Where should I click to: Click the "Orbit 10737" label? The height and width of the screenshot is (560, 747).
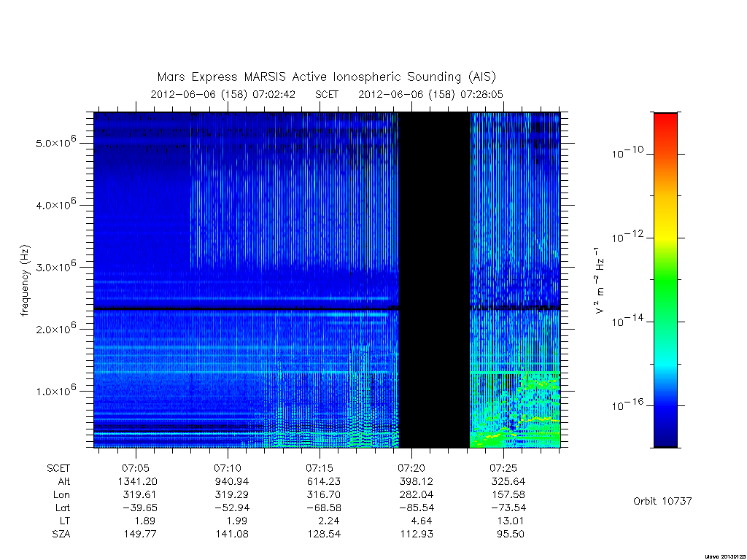coord(662,502)
